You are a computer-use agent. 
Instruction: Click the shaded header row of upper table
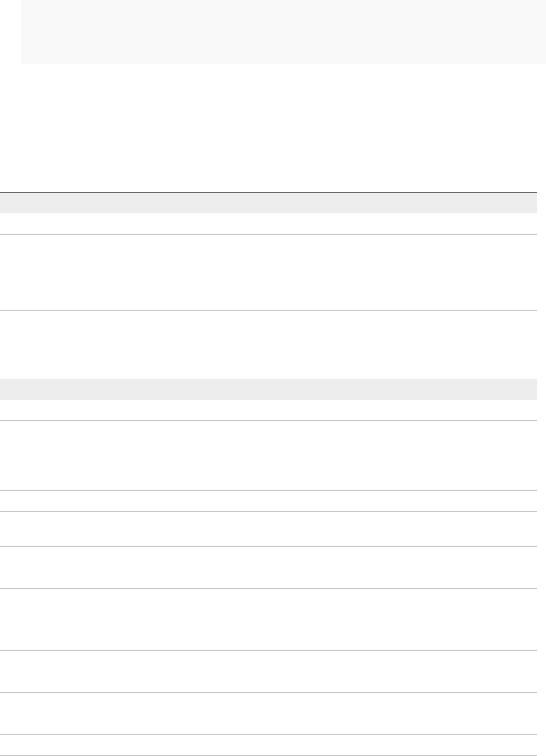(268, 203)
